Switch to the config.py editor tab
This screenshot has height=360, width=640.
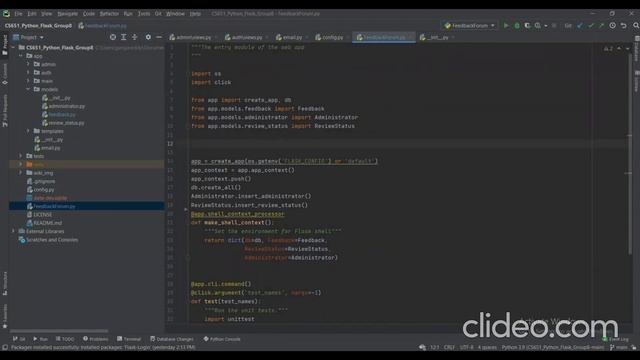(330, 37)
